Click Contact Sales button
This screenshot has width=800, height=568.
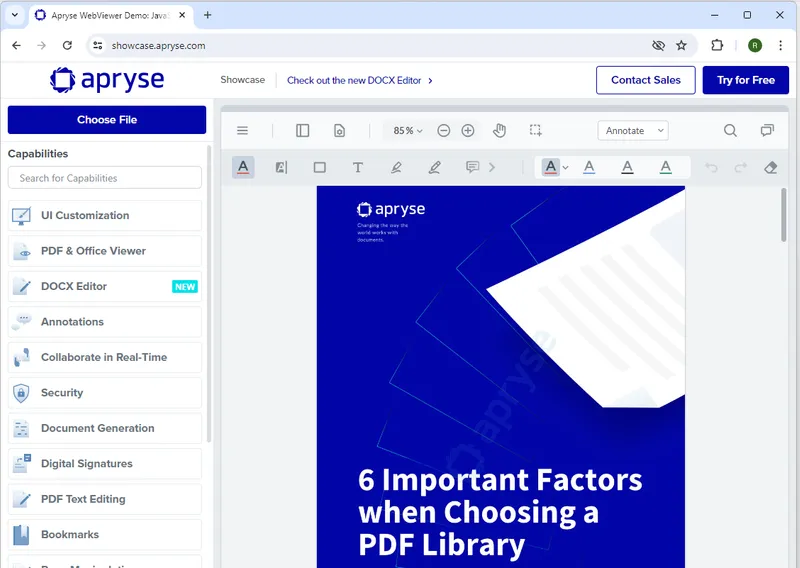pos(646,80)
